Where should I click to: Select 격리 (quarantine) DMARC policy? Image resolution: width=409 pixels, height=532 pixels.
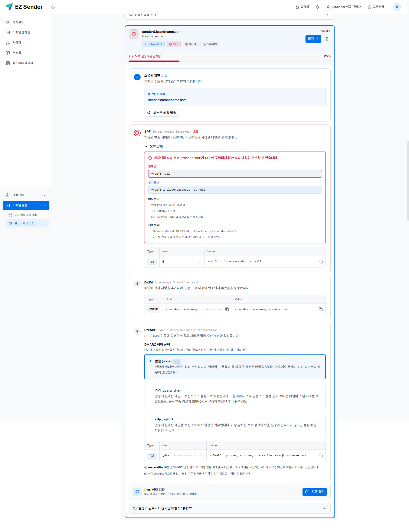pos(235,396)
